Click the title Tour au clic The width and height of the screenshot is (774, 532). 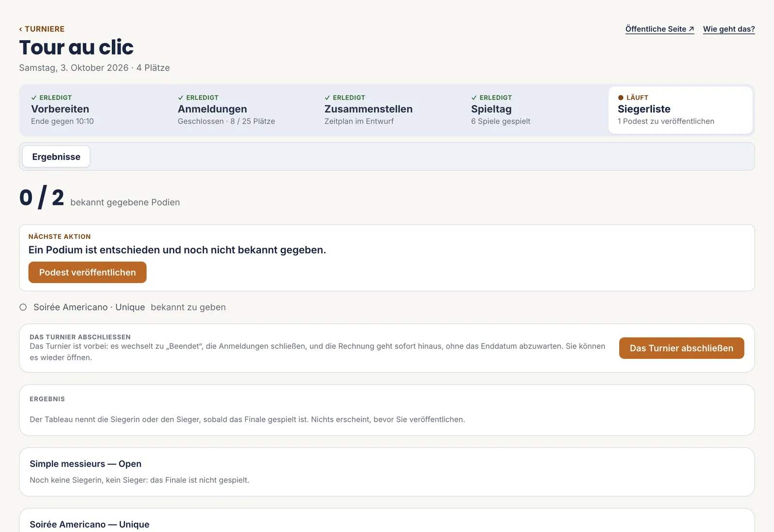tap(76, 47)
